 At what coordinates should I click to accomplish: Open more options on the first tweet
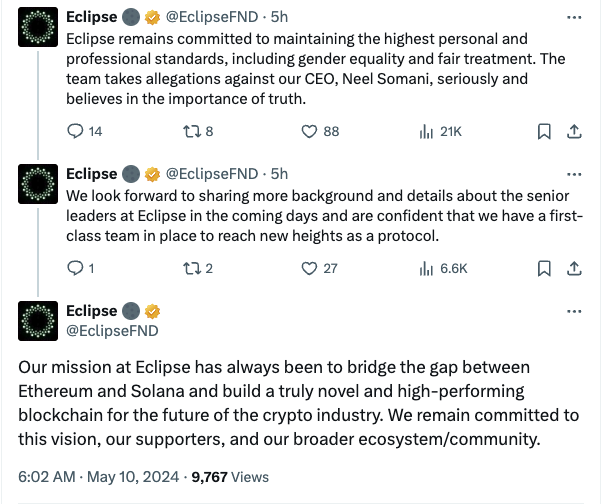[573, 18]
